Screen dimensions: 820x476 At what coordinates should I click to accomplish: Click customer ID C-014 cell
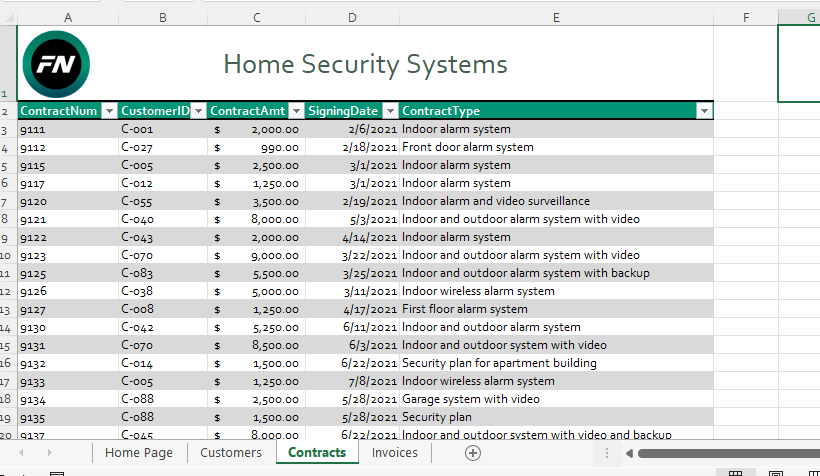163,364
